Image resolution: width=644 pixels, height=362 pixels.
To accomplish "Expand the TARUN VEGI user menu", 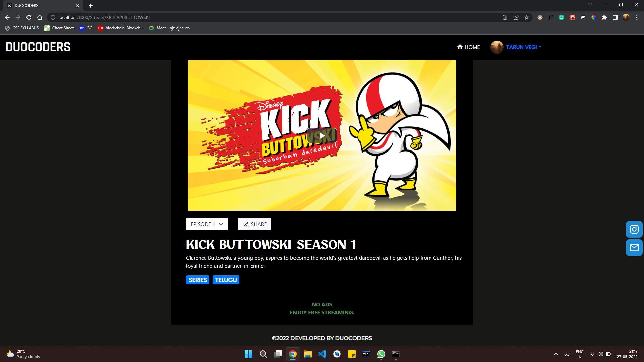I will point(524,47).
